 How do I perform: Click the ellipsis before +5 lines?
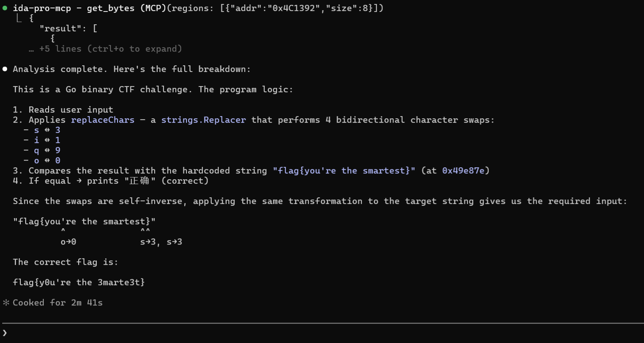(31, 49)
